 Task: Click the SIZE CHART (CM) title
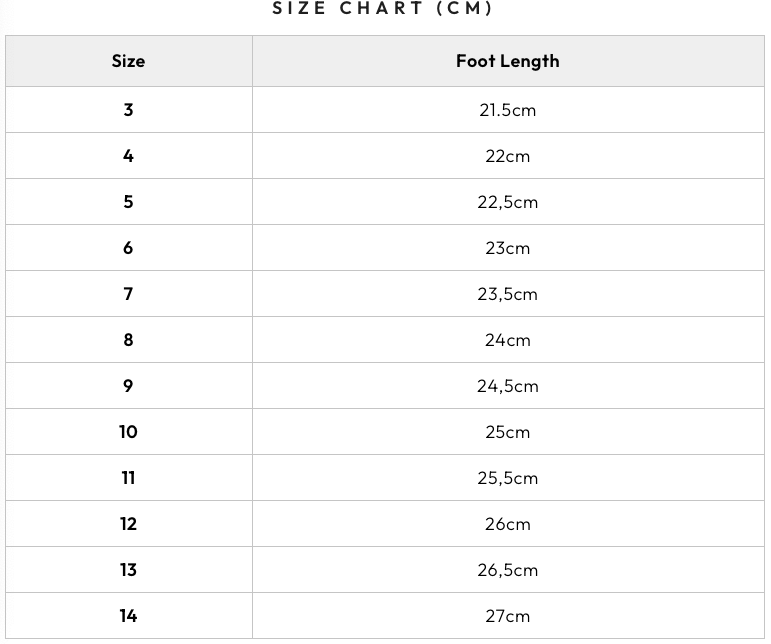point(383,8)
